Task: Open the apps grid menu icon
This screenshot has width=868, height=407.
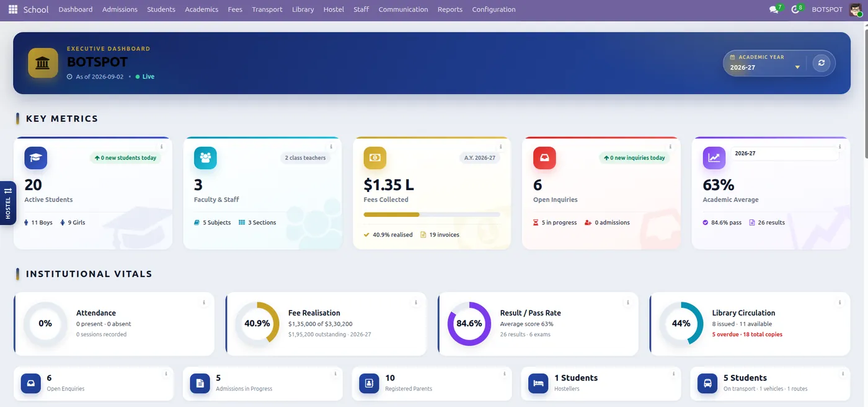Action: 13,9
